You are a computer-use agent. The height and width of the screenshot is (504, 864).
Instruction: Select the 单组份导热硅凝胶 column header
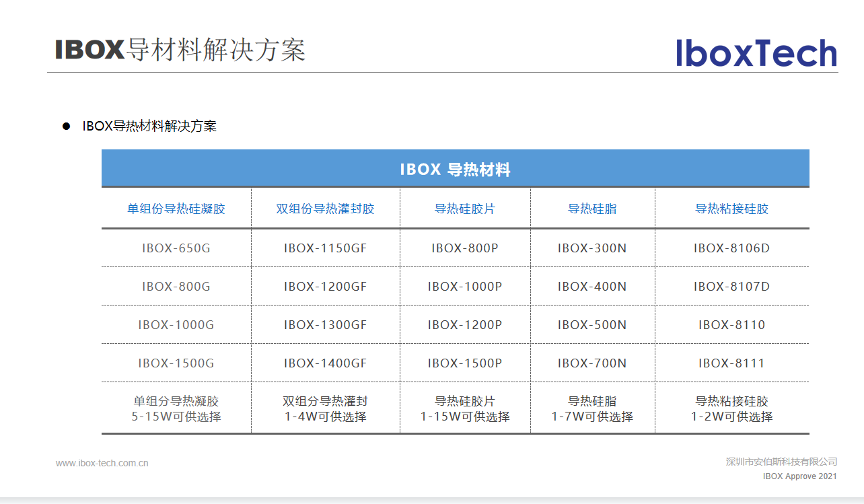point(176,209)
